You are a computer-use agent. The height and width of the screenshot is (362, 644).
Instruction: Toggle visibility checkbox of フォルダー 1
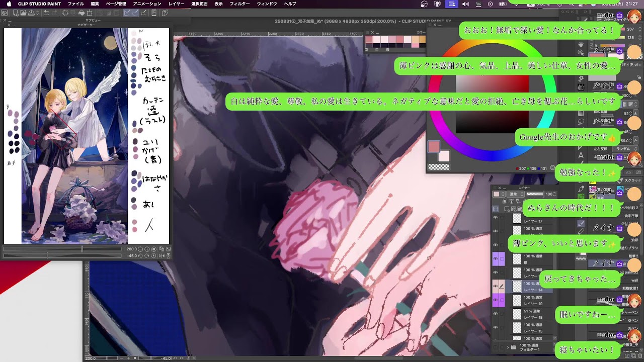(495, 347)
